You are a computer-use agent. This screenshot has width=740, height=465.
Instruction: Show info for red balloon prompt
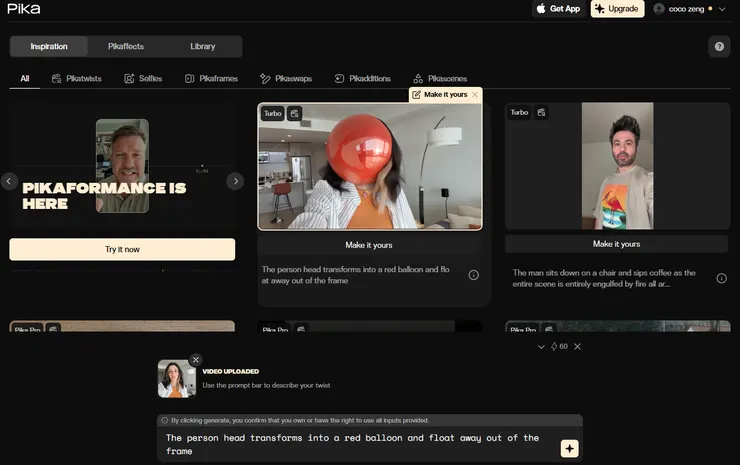473,275
